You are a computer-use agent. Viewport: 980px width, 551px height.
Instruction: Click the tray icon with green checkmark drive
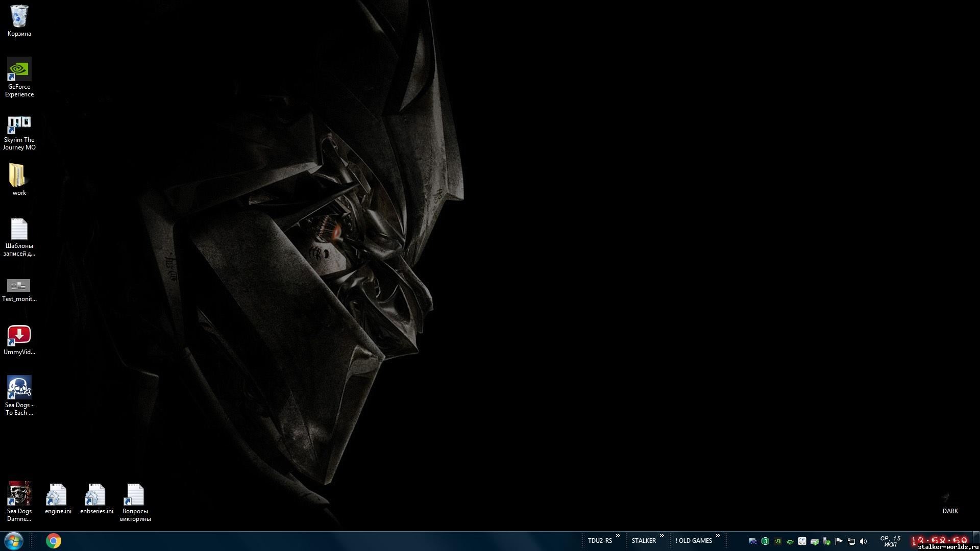click(x=814, y=541)
